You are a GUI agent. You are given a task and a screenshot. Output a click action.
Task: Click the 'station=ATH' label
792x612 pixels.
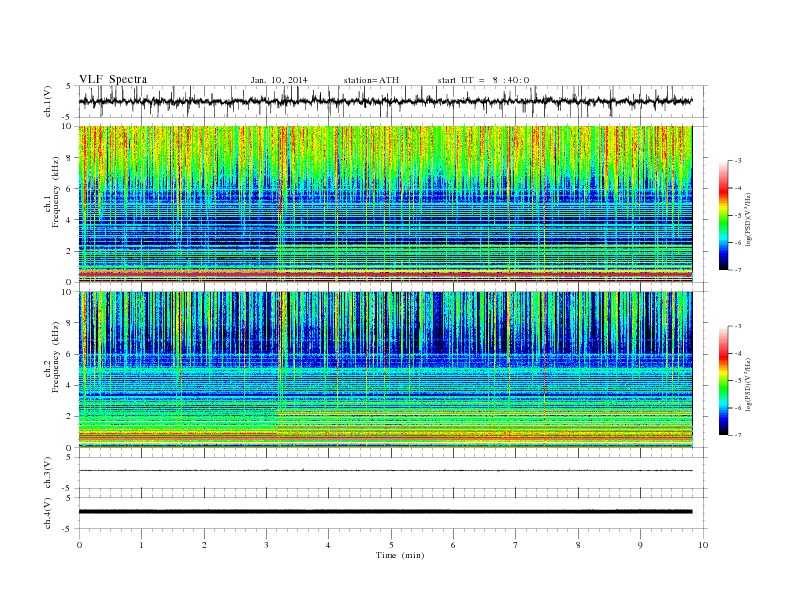[371, 80]
